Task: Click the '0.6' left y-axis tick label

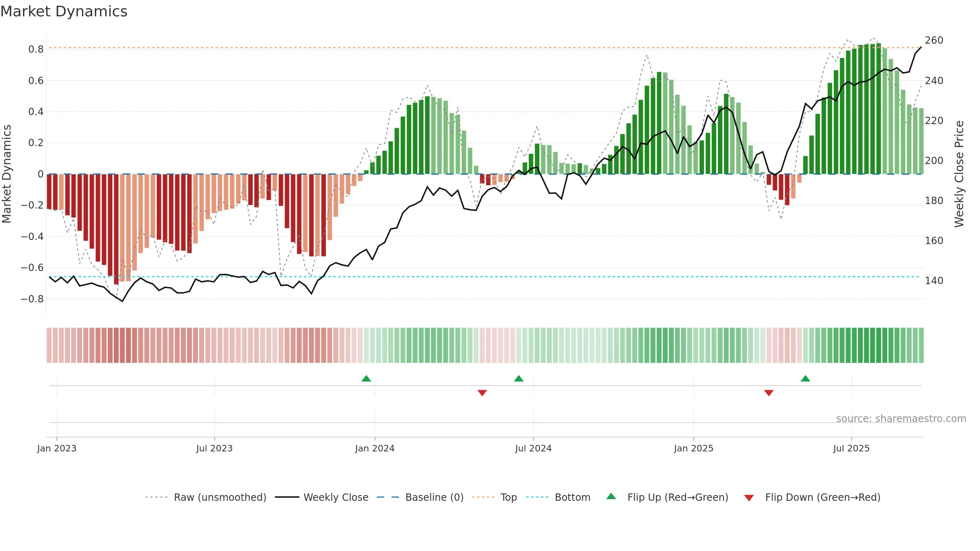Action: [36, 81]
